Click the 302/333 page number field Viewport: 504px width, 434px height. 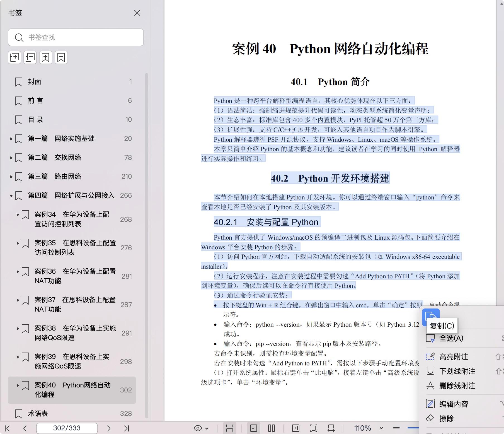pos(67,428)
